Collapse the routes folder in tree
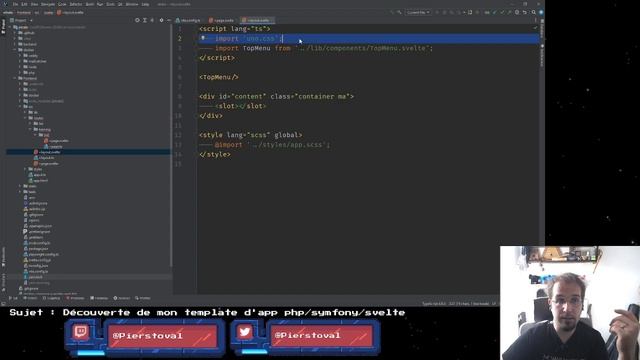The image size is (640, 360). [25, 118]
